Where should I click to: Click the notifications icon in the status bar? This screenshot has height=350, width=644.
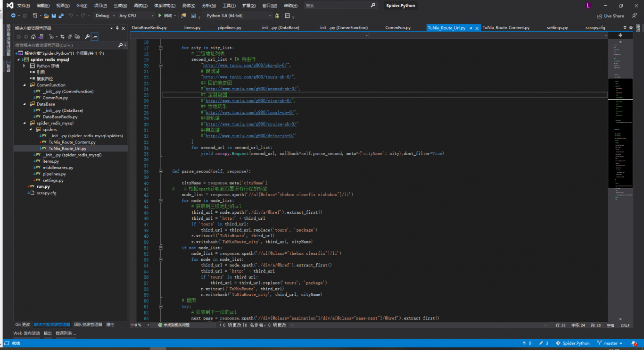(x=635, y=343)
